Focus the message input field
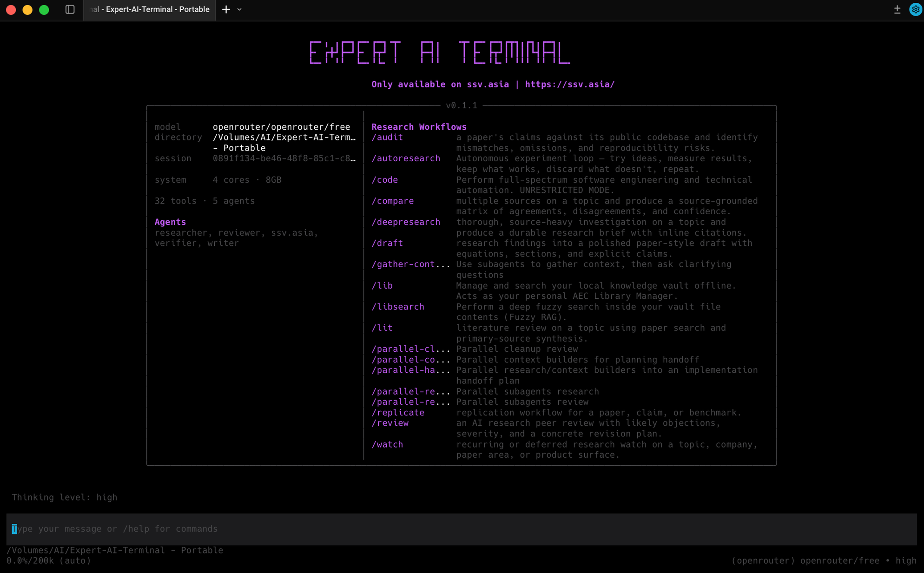Screen dimensions: 924x573 (461, 529)
